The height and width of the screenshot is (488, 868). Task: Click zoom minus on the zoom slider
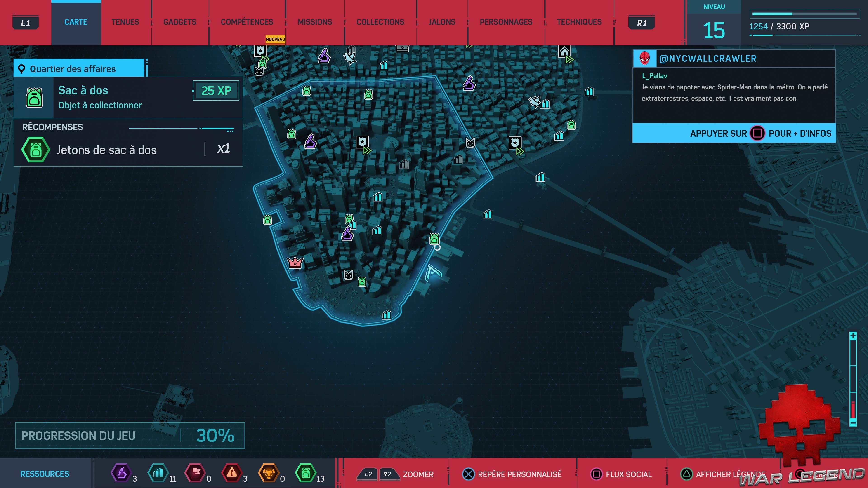pos(853,422)
